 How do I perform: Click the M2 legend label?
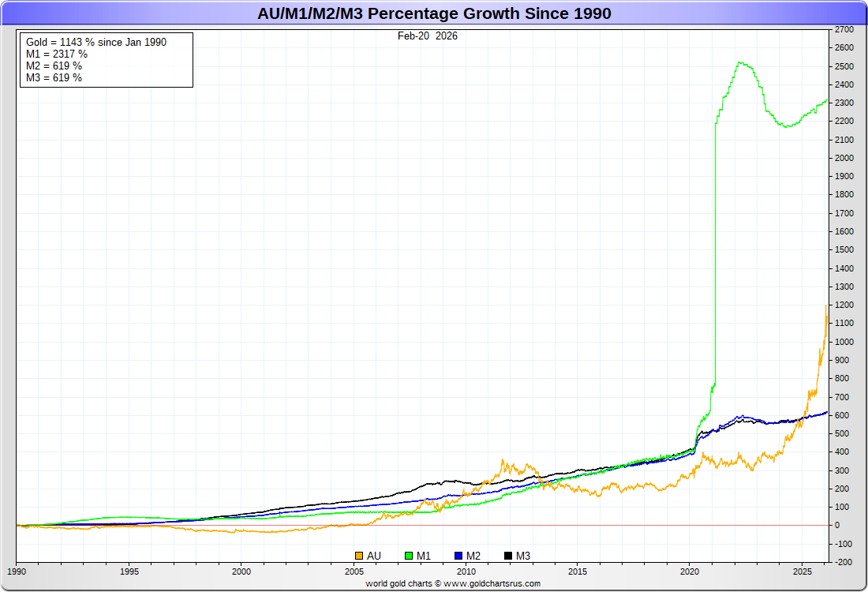click(473, 556)
